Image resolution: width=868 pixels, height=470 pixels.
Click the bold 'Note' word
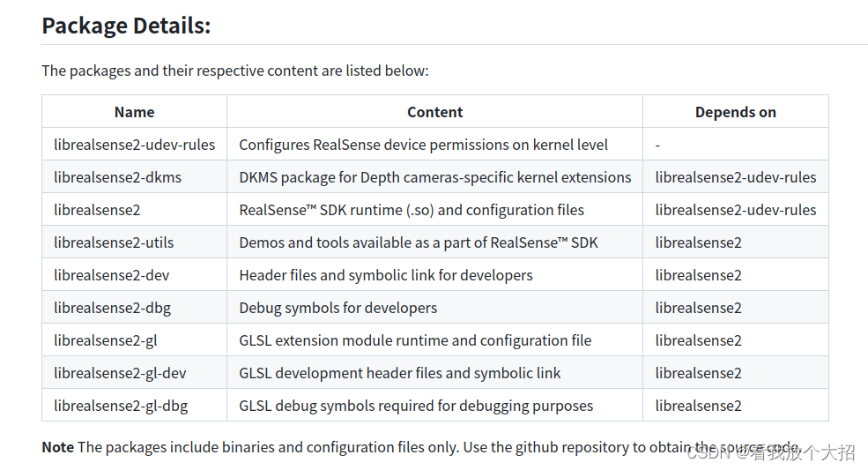tap(57, 447)
